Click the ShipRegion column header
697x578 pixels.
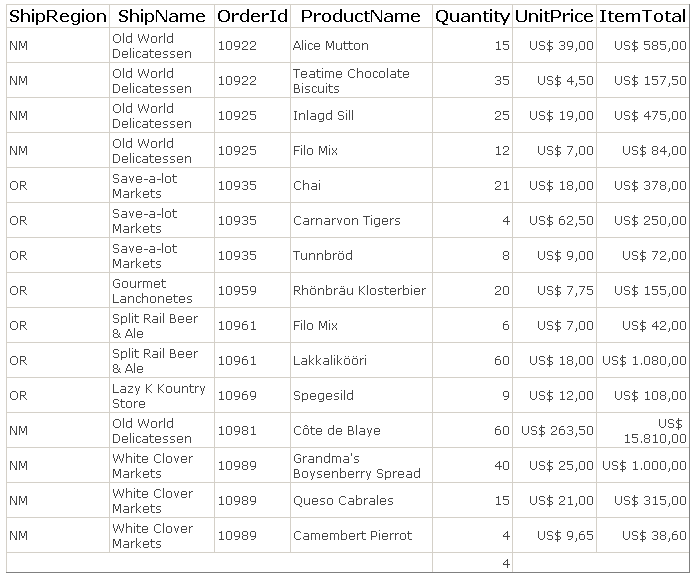[57, 16]
